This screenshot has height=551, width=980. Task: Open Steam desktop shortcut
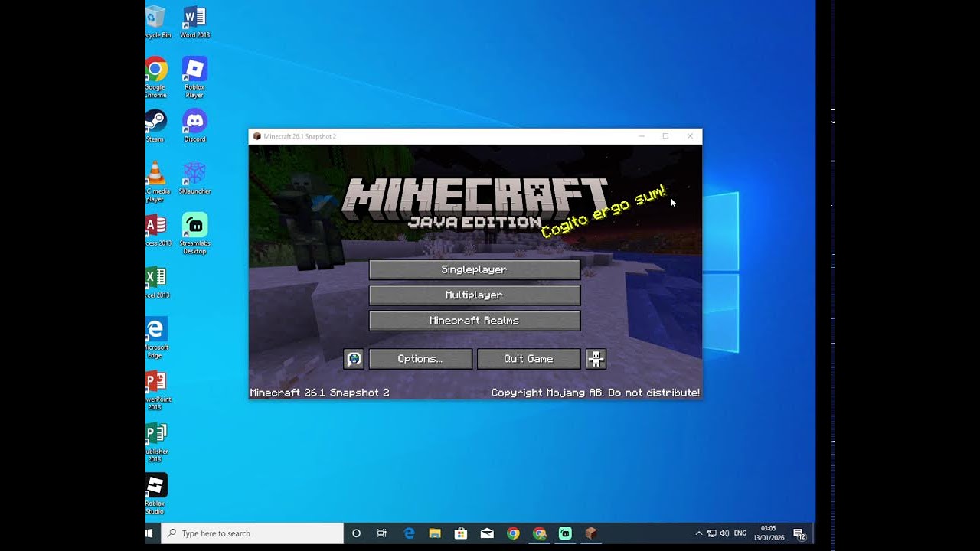(155, 126)
